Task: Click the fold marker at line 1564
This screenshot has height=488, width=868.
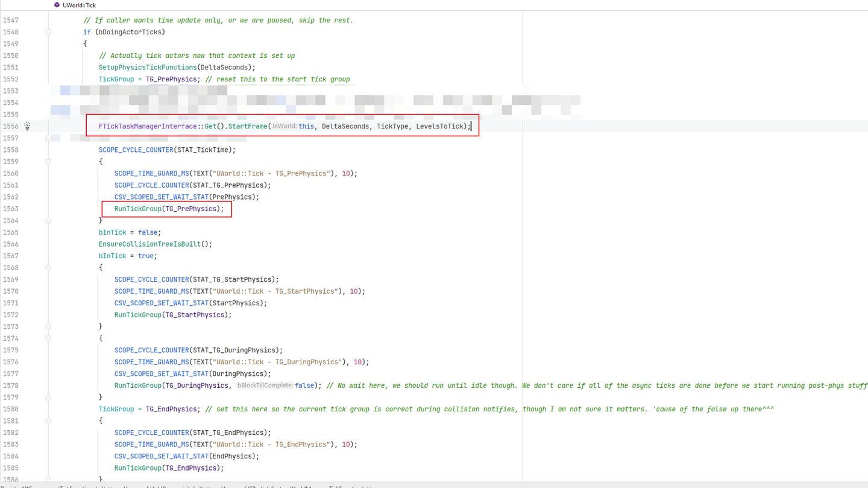Action: tap(48, 220)
